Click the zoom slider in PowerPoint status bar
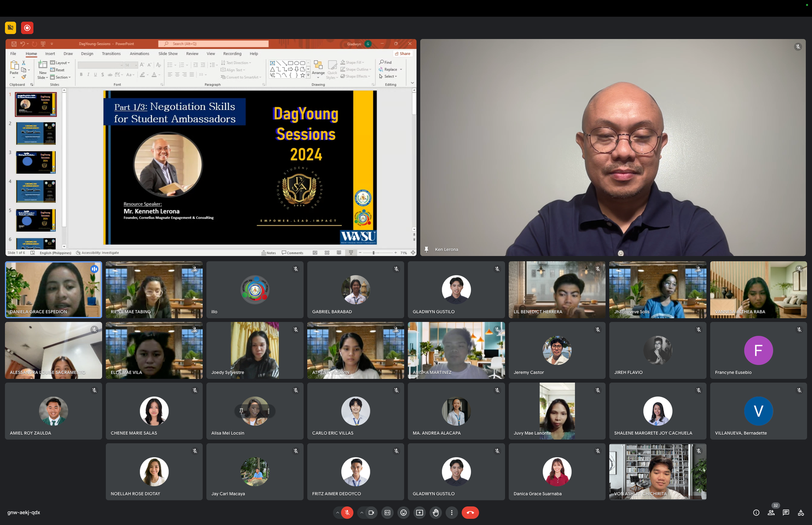The image size is (812, 525). [373, 253]
